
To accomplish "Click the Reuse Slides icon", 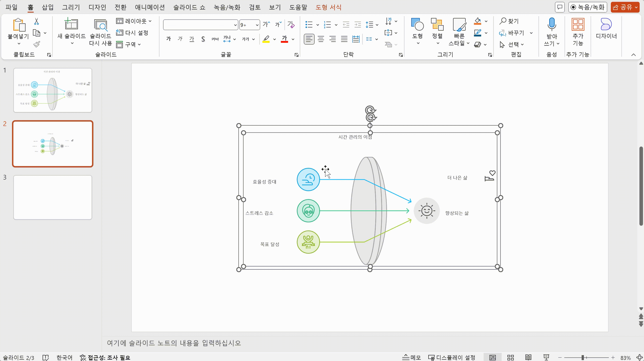I will pyautogui.click(x=100, y=25).
